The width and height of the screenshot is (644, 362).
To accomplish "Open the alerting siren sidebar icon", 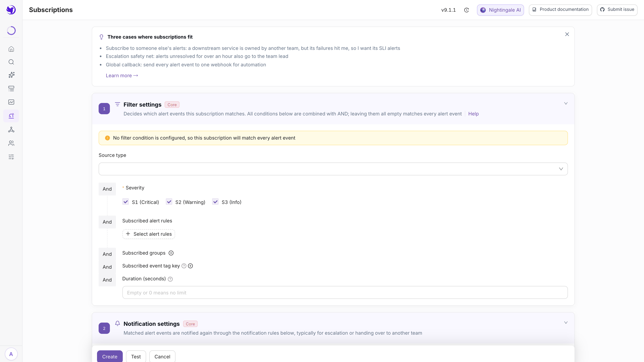I will pos(11,116).
